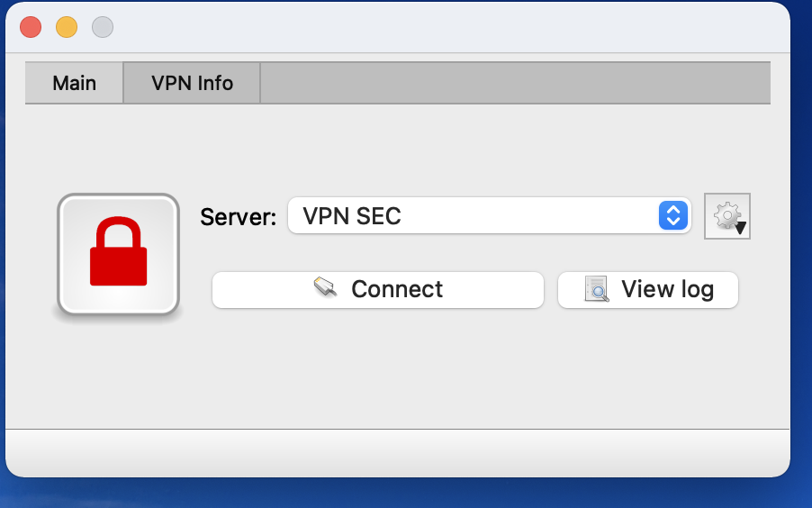The image size is (812, 508).
Task: Minimize the window using yellow button
Action: point(67,27)
